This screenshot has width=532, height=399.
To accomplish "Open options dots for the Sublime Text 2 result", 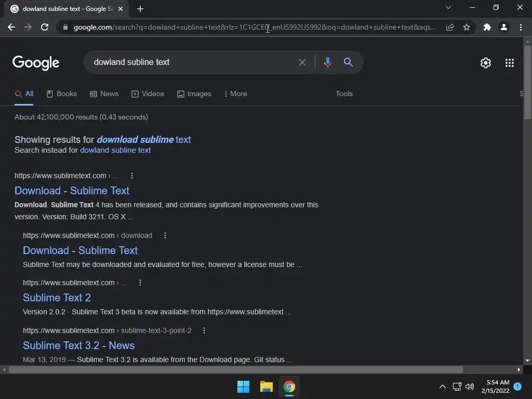I will (140, 283).
